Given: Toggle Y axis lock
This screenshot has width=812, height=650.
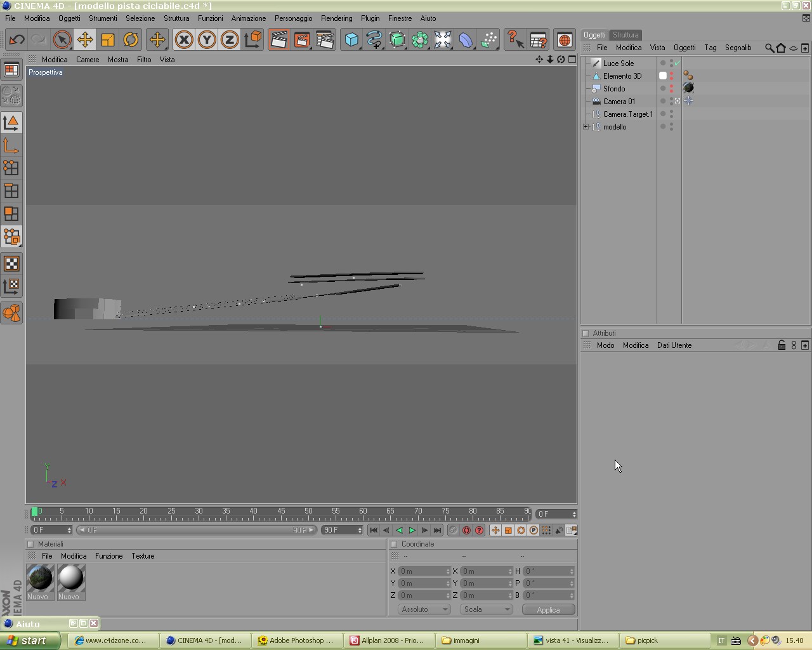Looking at the screenshot, I should pyautogui.click(x=207, y=40).
